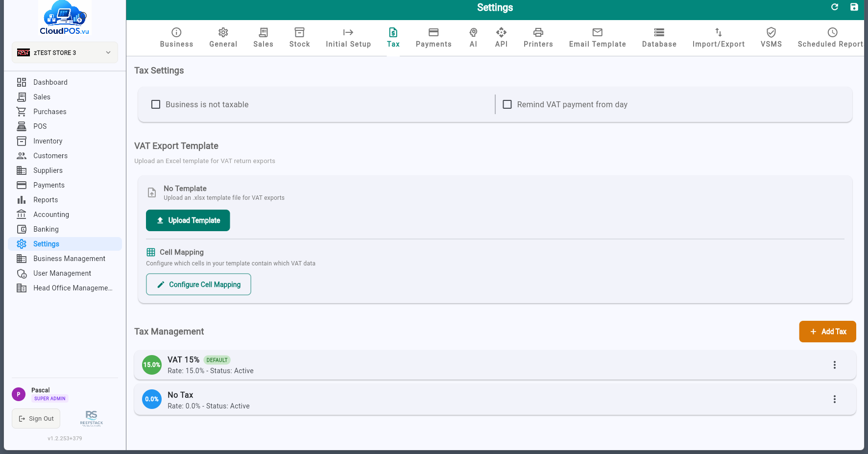Open Banking in the sidebar
The height and width of the screenshot is (454, 868).
(65, 229)
